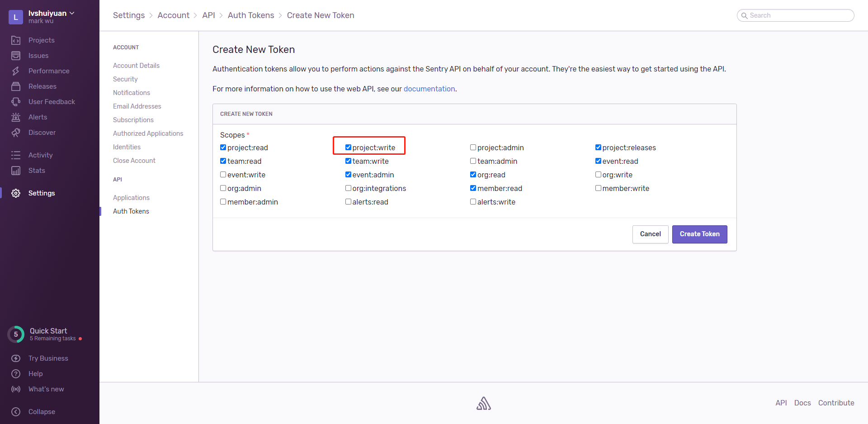
Task: Open Releases from the sidebar
Action: [x=42, y=86]
